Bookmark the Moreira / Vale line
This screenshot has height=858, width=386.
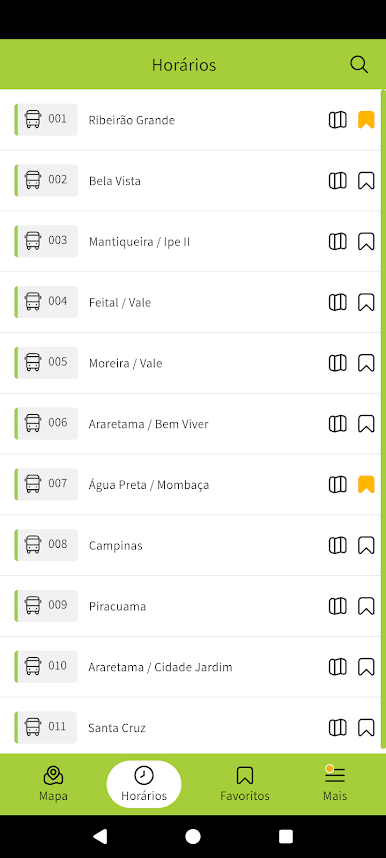366,363
